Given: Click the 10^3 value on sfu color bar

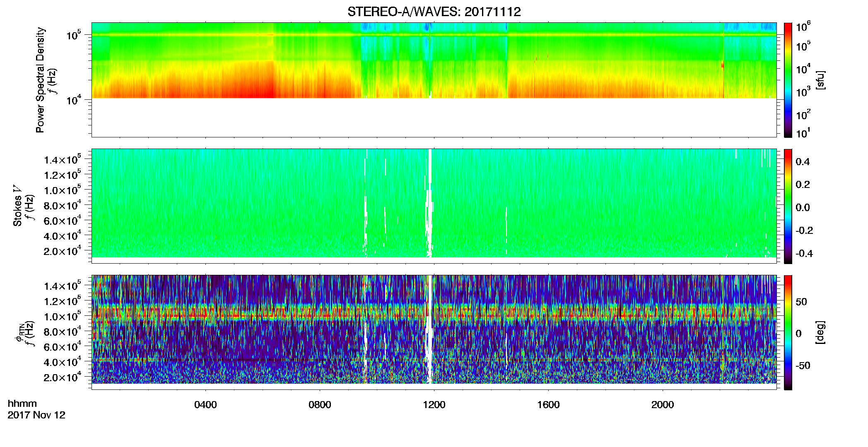Looking at the screenshot, I should coord(803,91).
